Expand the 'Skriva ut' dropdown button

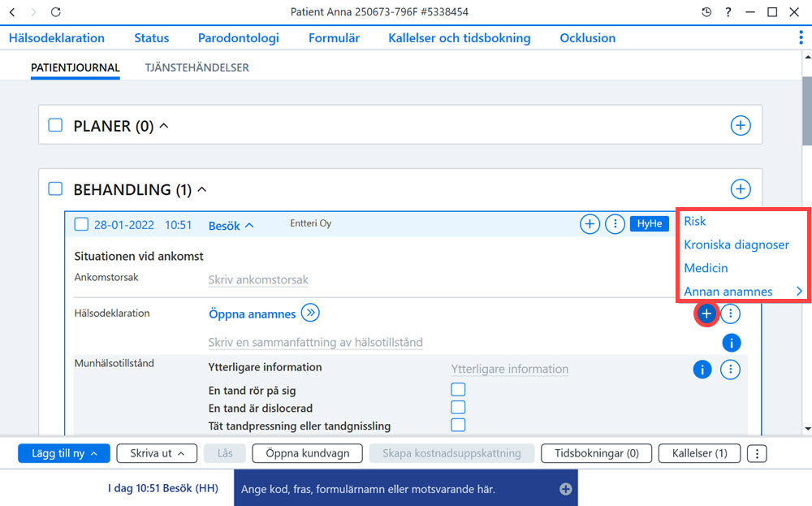pos(157,453)
